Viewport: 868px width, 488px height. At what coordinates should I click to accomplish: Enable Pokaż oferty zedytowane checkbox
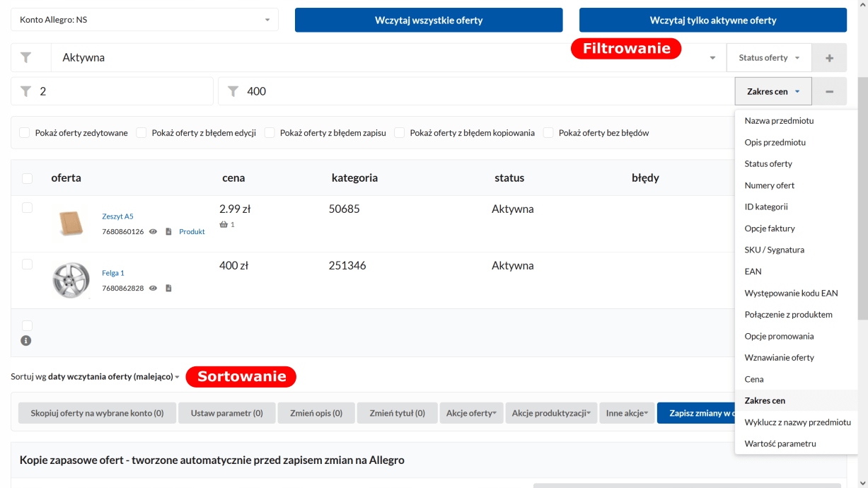(x=25, y=132)
